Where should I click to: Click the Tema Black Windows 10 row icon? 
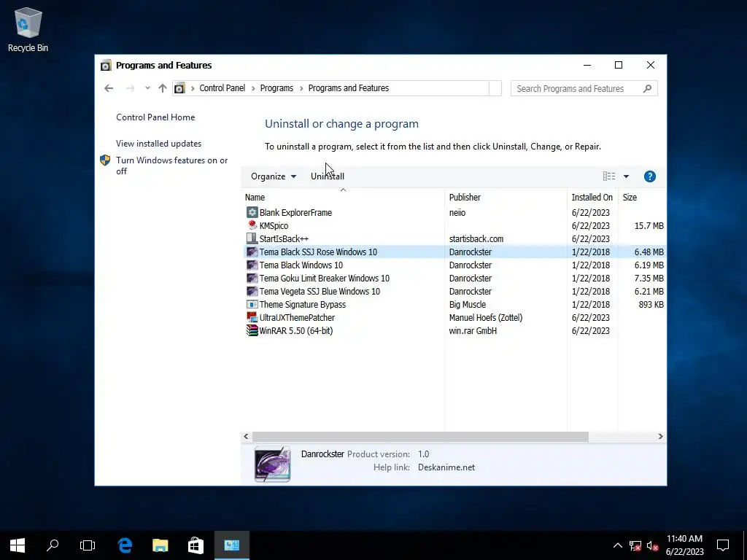252,265
